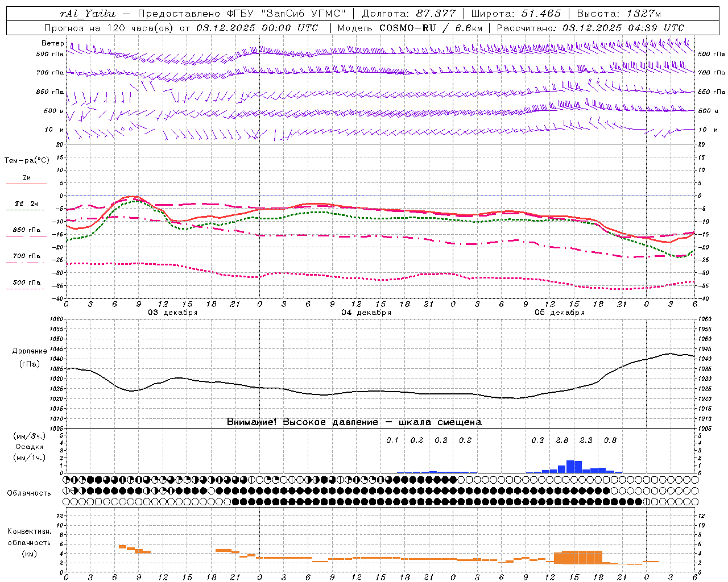Click the '05 декабря' date label
The height and width of the screenshot is (582, 728).
point(560,313)
